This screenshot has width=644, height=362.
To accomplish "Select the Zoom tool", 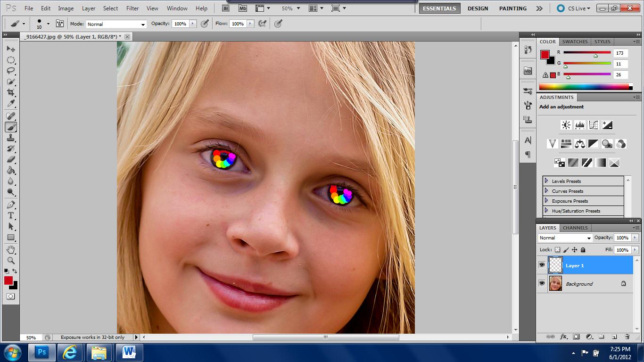I will 11,260.
